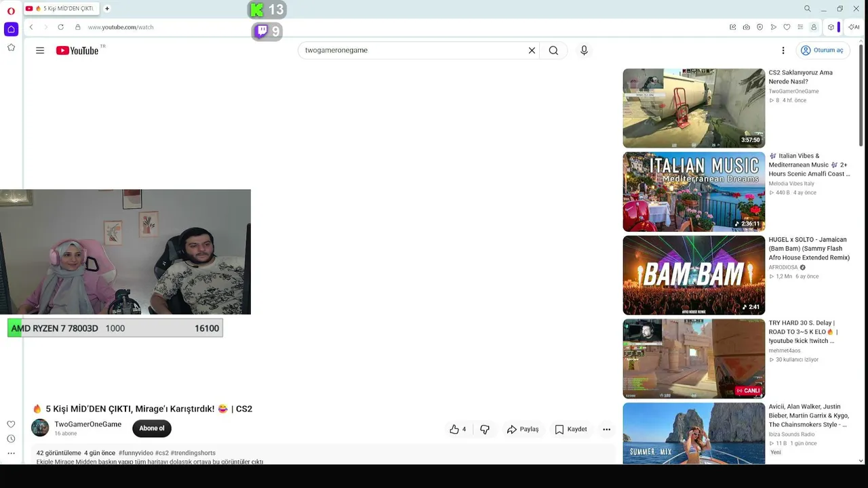Viewport: 868px width, 488px height.
Task: Open the Summer Mix video thumbnail
Action: (694, 433)
